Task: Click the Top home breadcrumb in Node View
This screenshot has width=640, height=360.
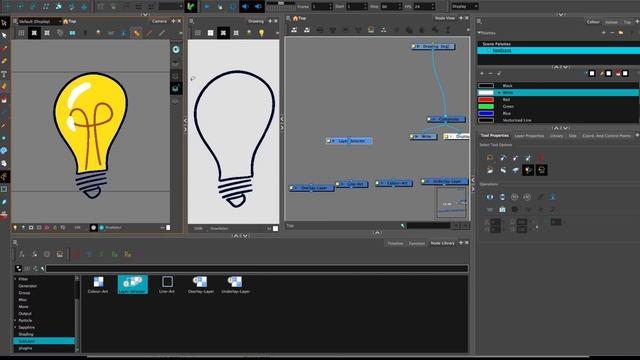Action: click(x=299, y=18)
